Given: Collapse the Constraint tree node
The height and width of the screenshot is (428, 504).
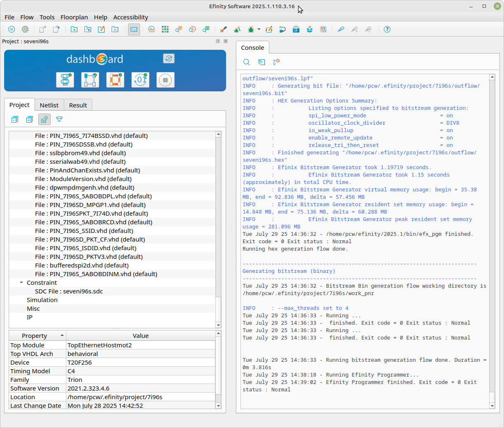Looking at the screenshot, I should pyautogui.click(x=21, y=283).
